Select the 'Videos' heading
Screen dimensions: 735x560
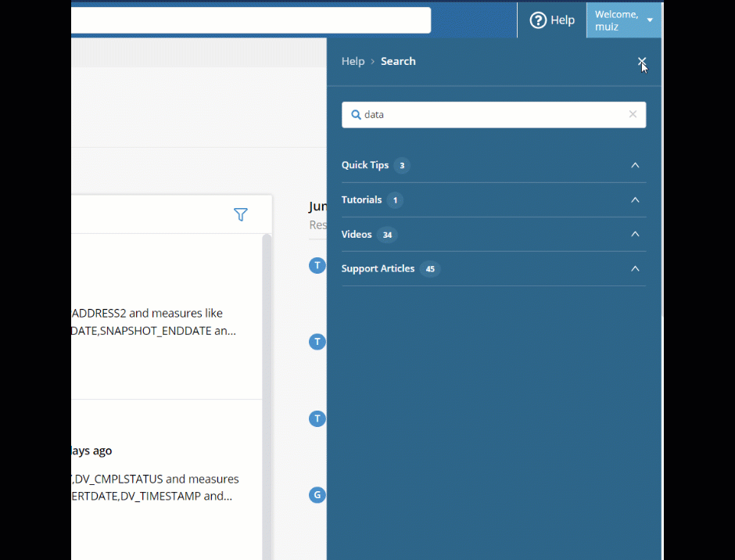tap(357, 235)
